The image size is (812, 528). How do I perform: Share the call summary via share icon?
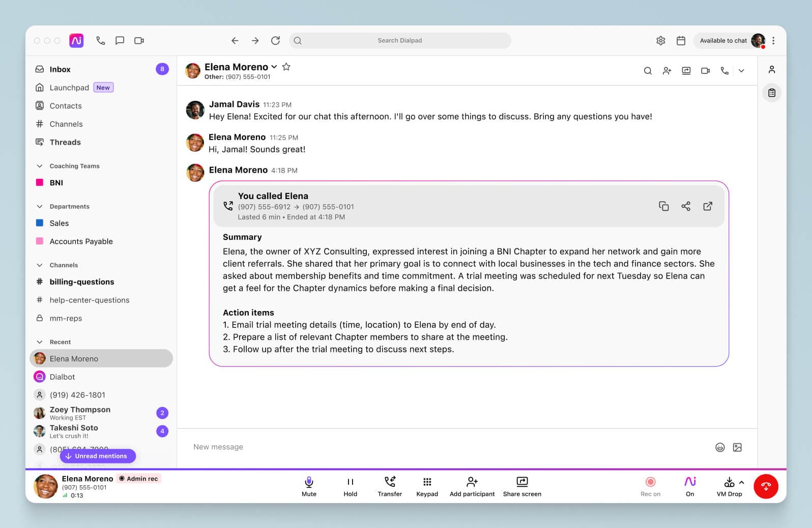pos(686,206)
